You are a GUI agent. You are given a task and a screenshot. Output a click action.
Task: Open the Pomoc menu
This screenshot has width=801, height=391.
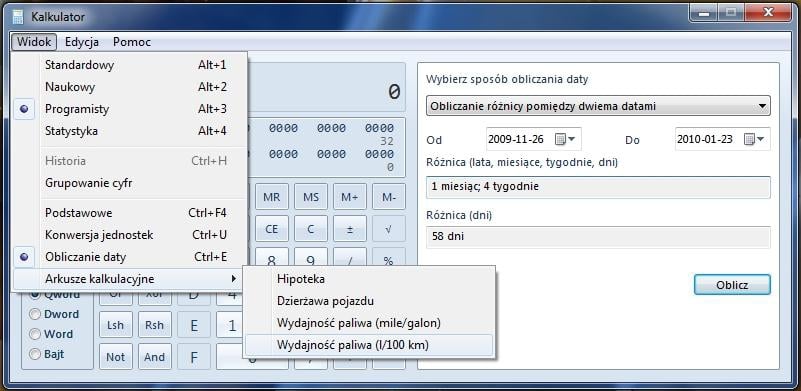(132, 42)
